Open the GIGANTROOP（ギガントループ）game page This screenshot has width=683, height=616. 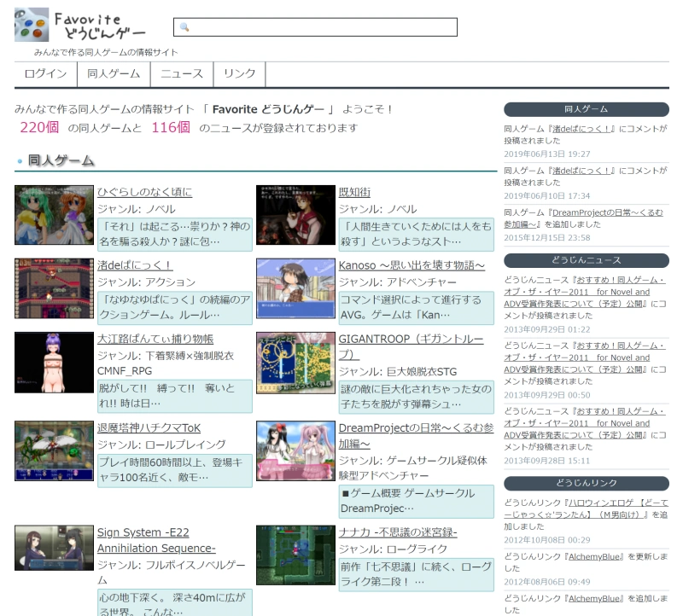pyautogui.click(x=410, y=339)
